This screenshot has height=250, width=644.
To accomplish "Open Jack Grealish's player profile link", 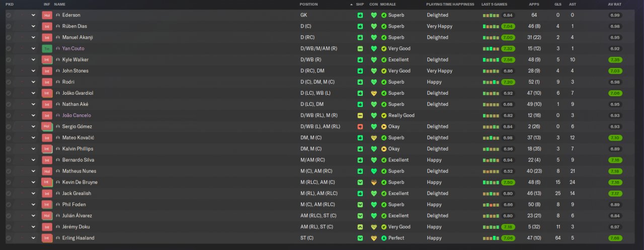I will coord(76,194).
